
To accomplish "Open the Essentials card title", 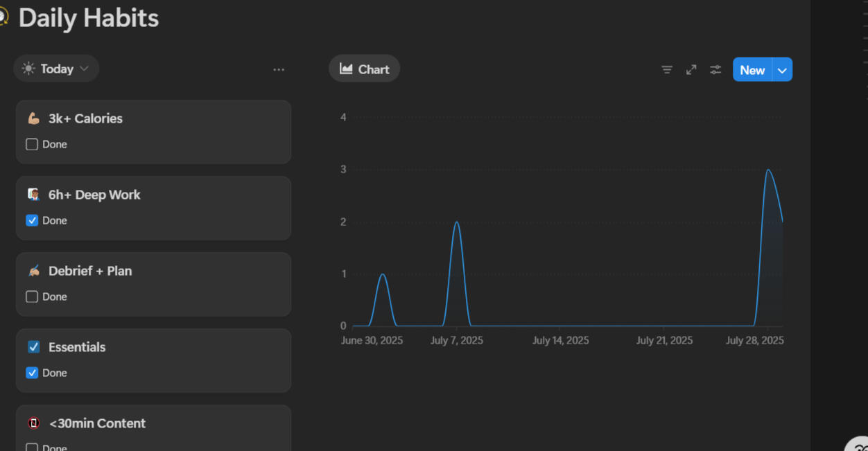I will 77,347.
